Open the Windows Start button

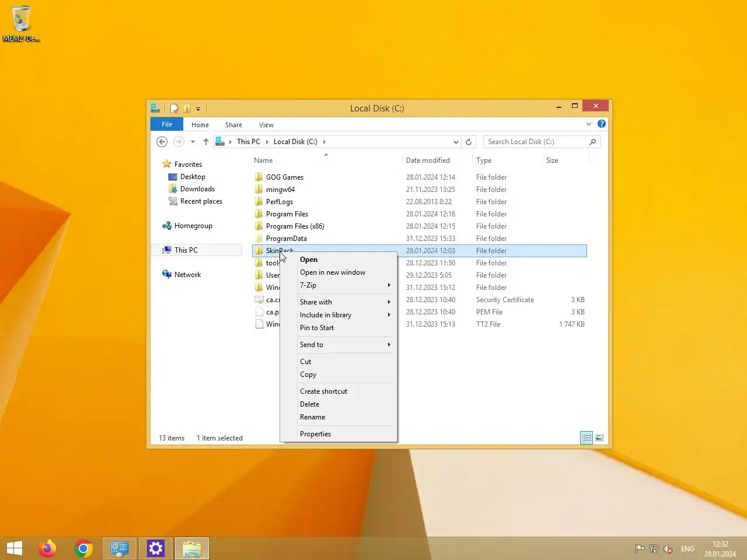pos(15,548)
